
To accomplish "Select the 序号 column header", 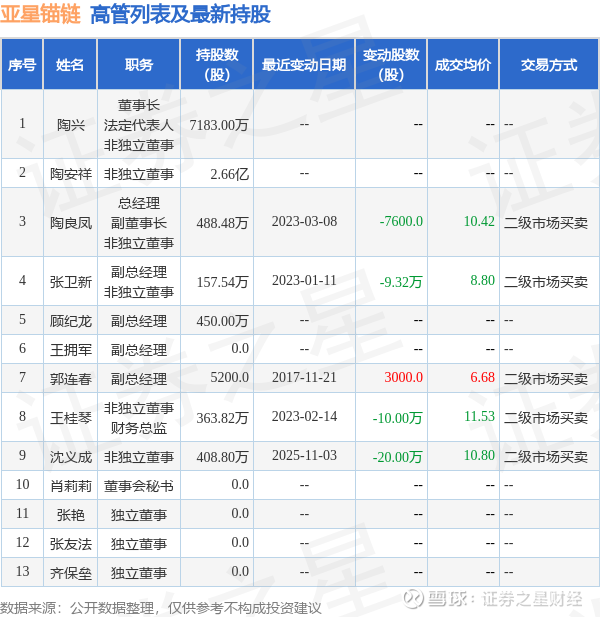I will click(22, 65).
